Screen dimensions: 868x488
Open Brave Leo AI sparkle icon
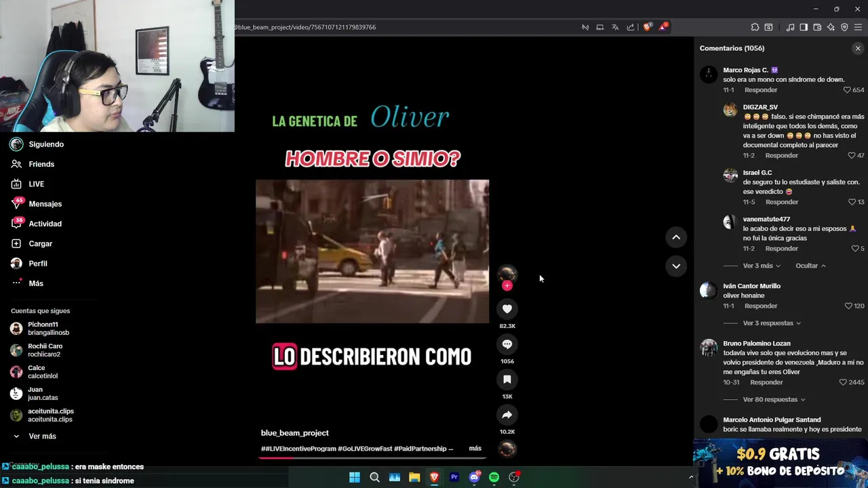(831, 27)
